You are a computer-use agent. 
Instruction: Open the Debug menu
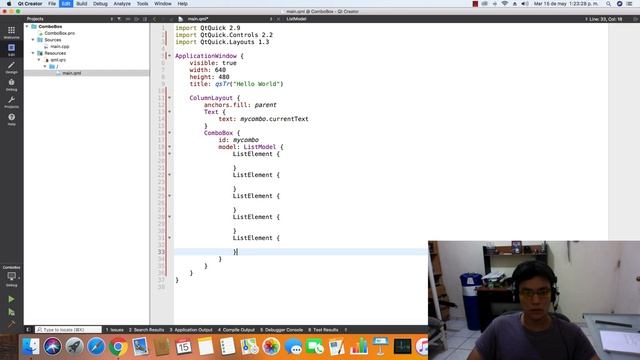(100, 4)
